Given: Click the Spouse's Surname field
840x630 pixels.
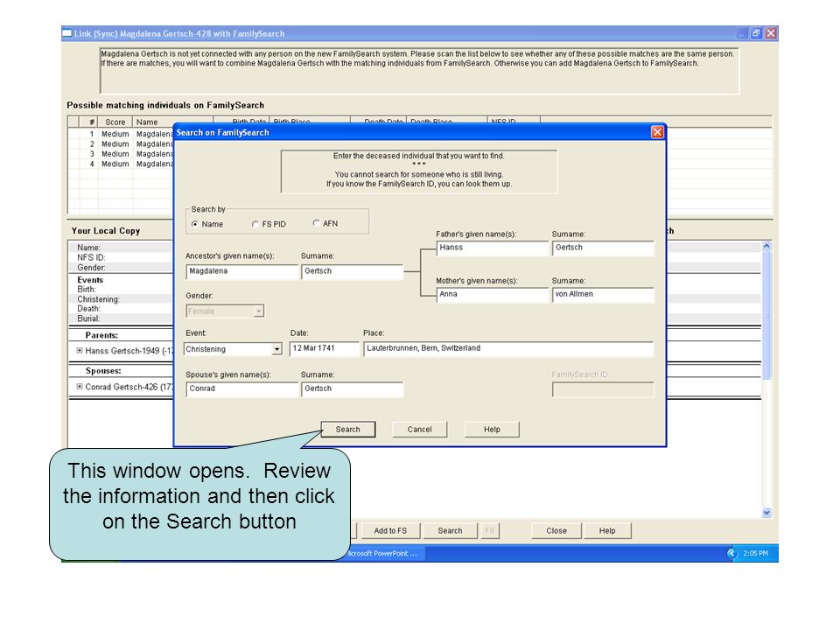Looking at the screenshot, I should 352,389.
